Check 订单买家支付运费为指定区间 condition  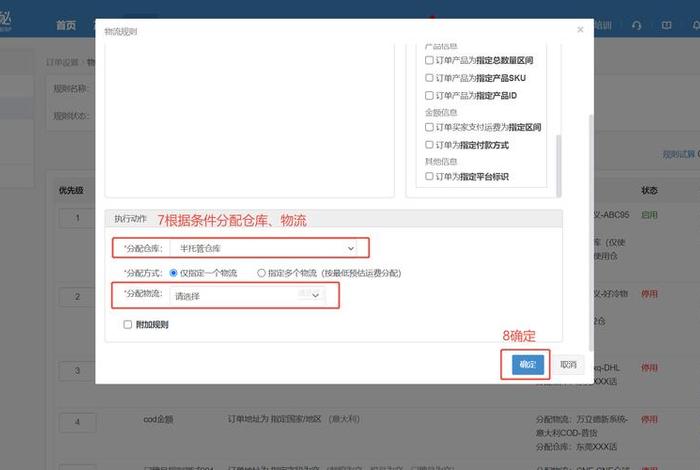(x=429, y=127)
